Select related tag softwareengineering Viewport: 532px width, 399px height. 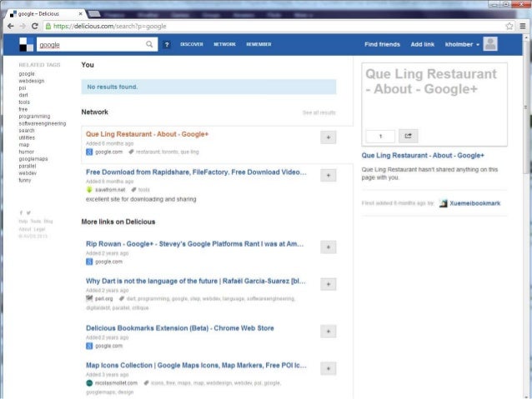[43, 123]
